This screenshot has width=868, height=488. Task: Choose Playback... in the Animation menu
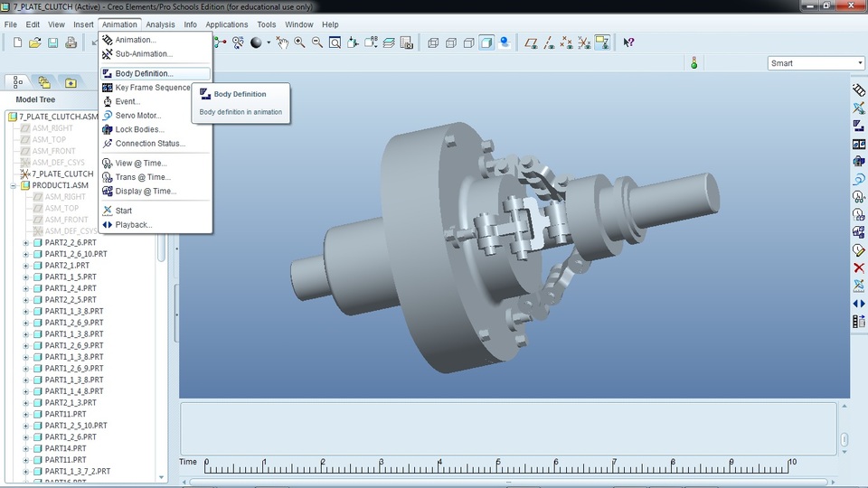click(134, 224)
